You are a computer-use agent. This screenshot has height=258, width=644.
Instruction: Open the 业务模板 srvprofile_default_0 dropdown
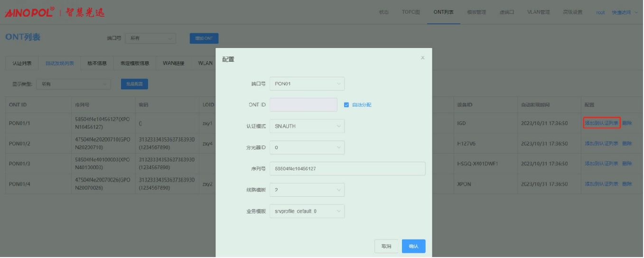tap(307, 211)
